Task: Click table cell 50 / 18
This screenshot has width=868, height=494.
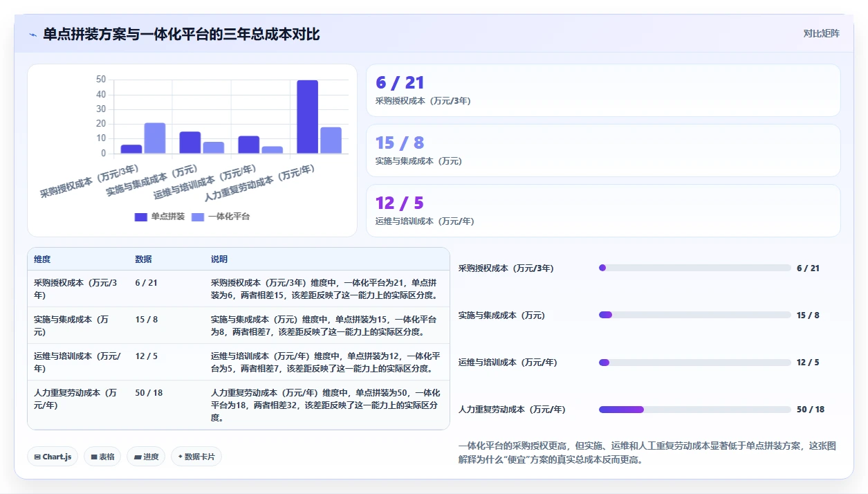Action: coord(149,393)
